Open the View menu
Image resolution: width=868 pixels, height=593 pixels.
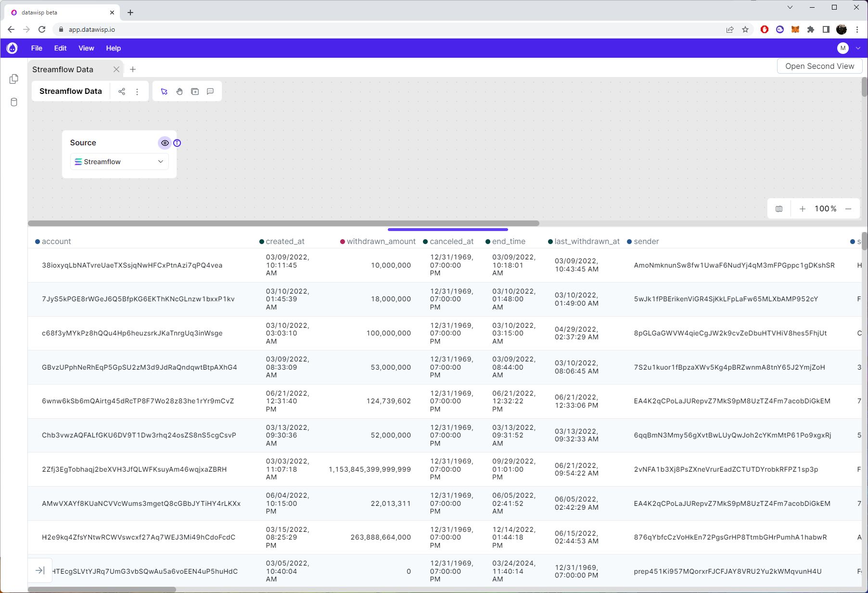coord(86,48)
